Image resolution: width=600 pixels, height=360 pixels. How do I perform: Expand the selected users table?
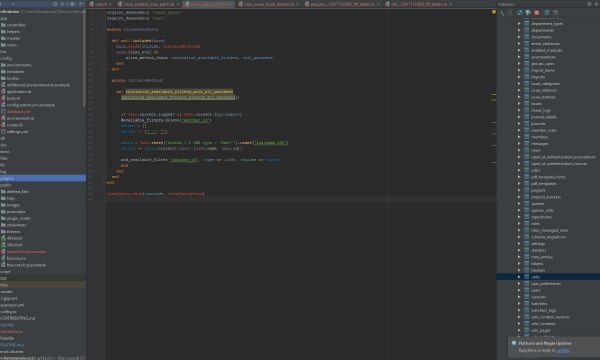[519, 277]
